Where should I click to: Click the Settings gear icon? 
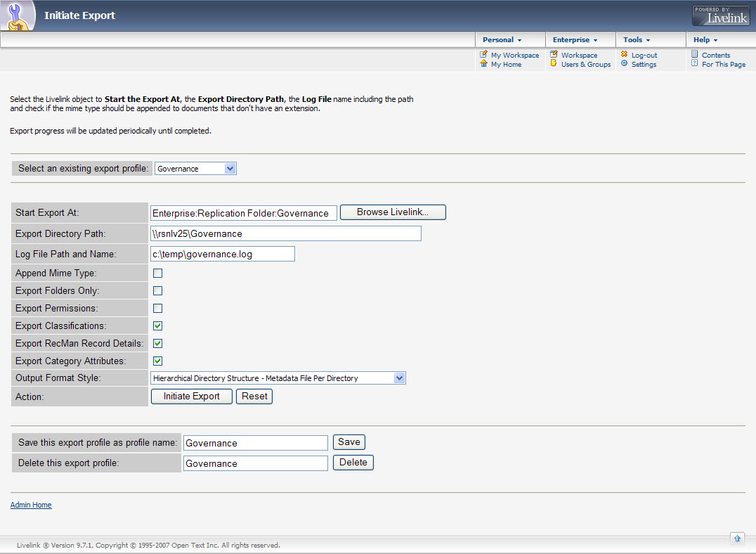[x=624, y=63]
